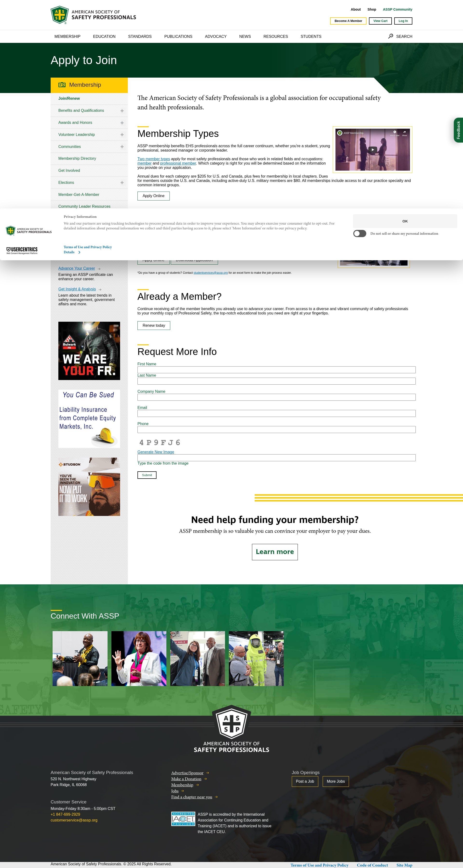463x868 pixels.
Task: Click Usercentrics logo in privacy banner
Action: [x=22, y=250]
